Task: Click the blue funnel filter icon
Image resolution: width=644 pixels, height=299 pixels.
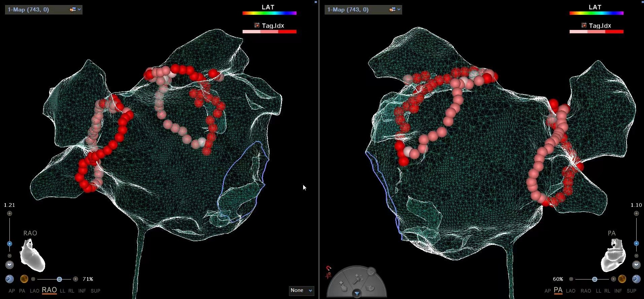Action: pyautogui.click(x=357, y=294)
